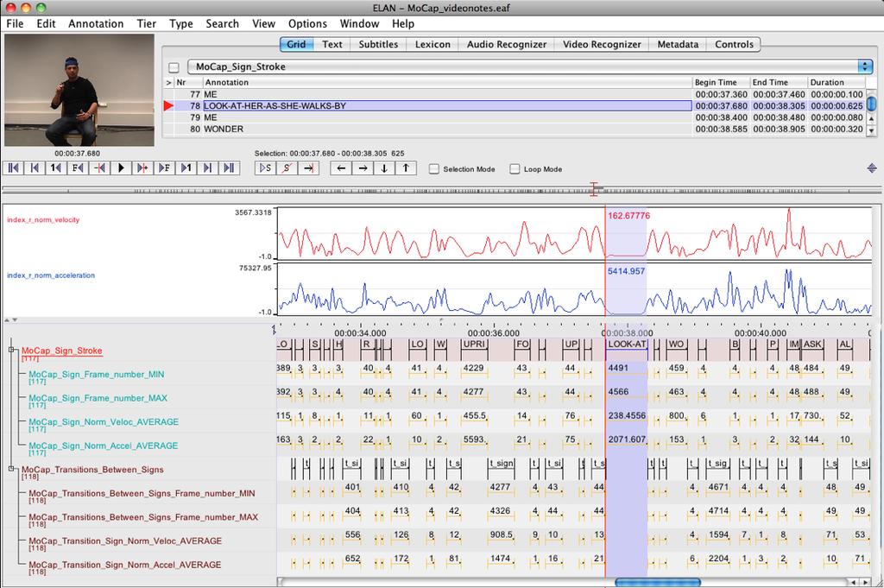Jump to the end of the media
Screen dimensions: 884x588
229,168
